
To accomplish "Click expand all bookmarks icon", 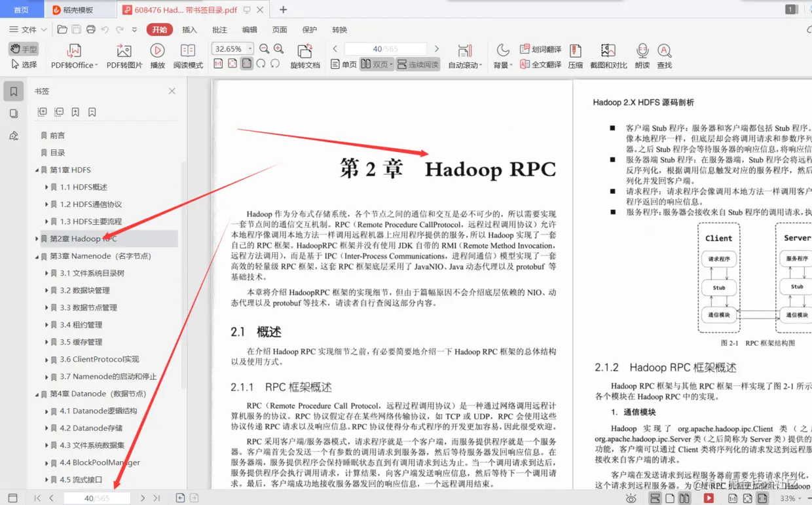I will click(43, 112).
